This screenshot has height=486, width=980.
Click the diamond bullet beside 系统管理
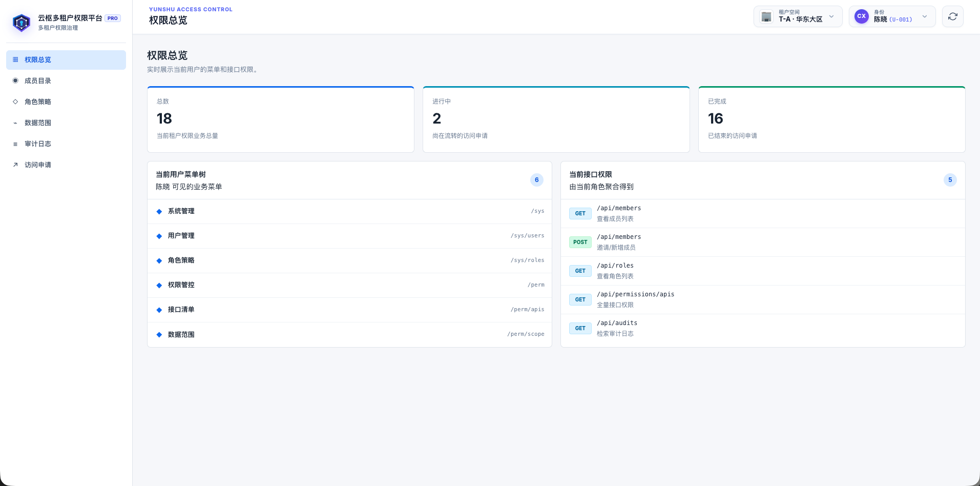click(x=159, y=211)
